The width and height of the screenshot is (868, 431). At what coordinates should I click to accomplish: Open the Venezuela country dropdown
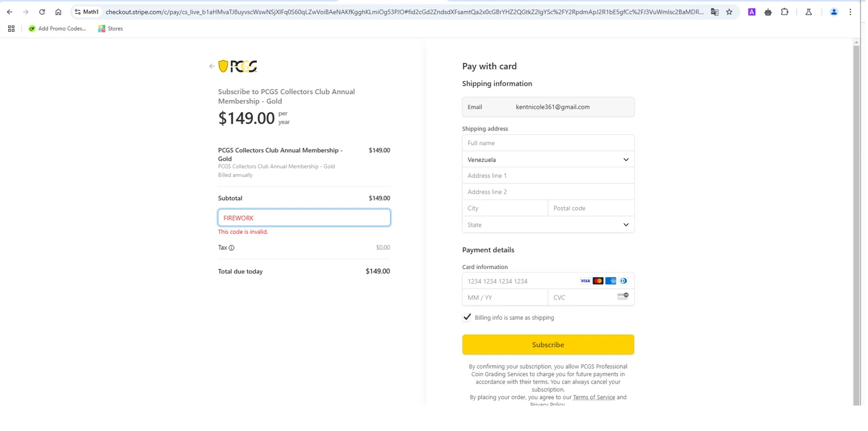548,160
